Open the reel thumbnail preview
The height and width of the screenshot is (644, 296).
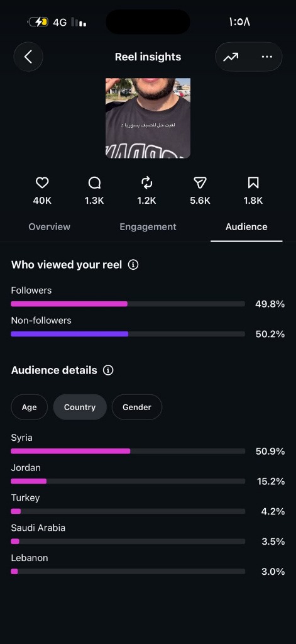tap(148, 118)
